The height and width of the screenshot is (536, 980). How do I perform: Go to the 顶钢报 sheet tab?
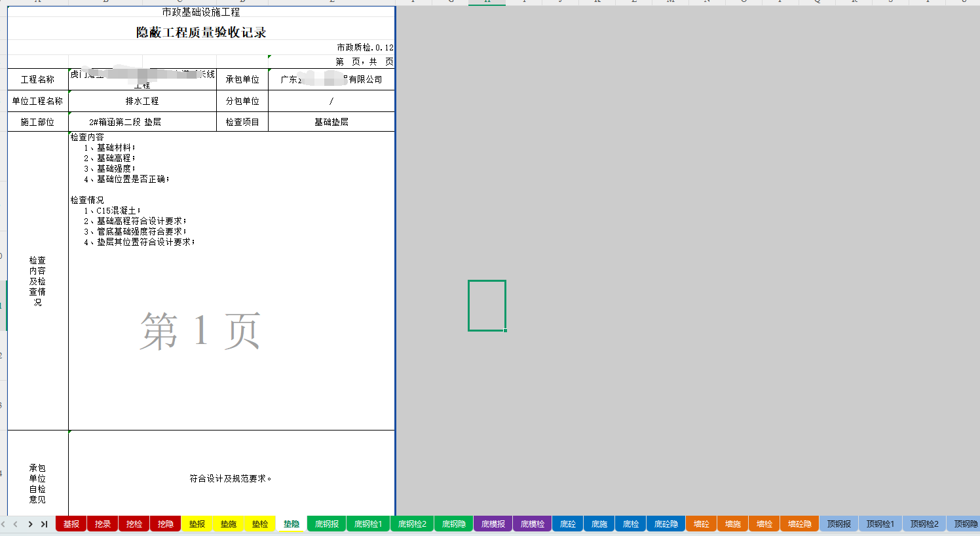point(839,524)
